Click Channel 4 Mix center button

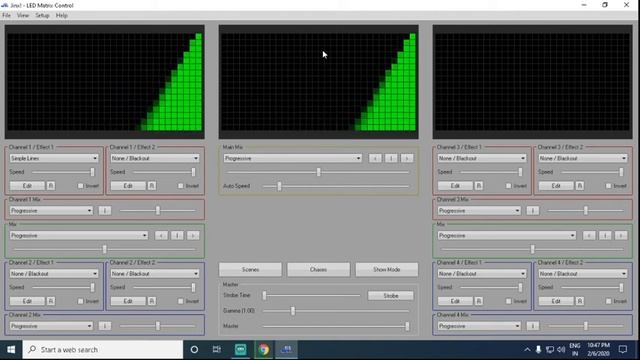pyautogui.click(x=533, y=326)
